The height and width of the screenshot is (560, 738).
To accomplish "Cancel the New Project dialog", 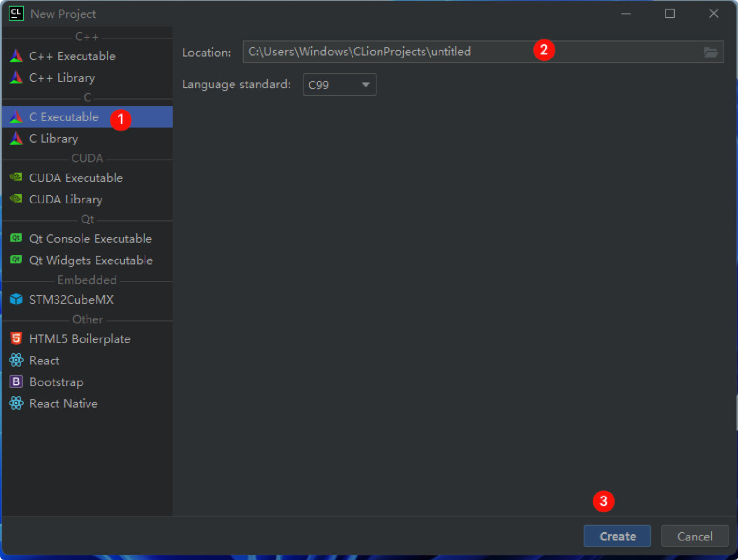I will click(x=694, y=536).
